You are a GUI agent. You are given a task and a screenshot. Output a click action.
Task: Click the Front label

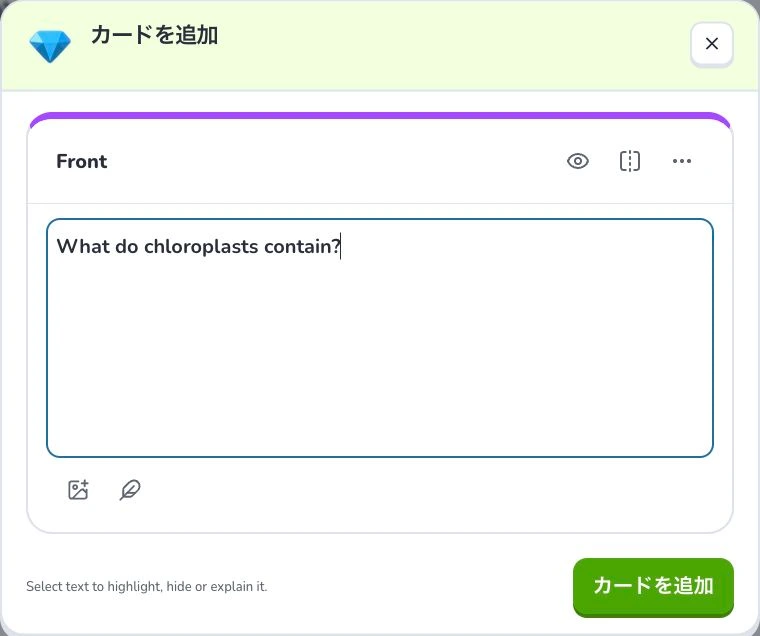click(81, 161)
